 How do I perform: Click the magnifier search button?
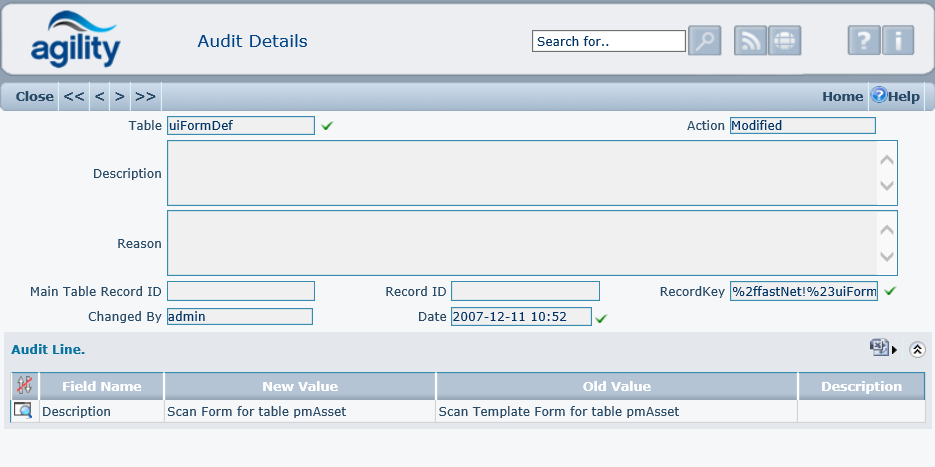point(704,41)
